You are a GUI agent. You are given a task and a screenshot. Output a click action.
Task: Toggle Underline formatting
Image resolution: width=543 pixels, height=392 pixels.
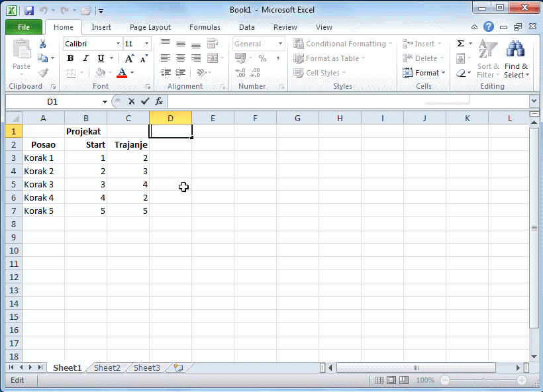click(x=100, y=58)
